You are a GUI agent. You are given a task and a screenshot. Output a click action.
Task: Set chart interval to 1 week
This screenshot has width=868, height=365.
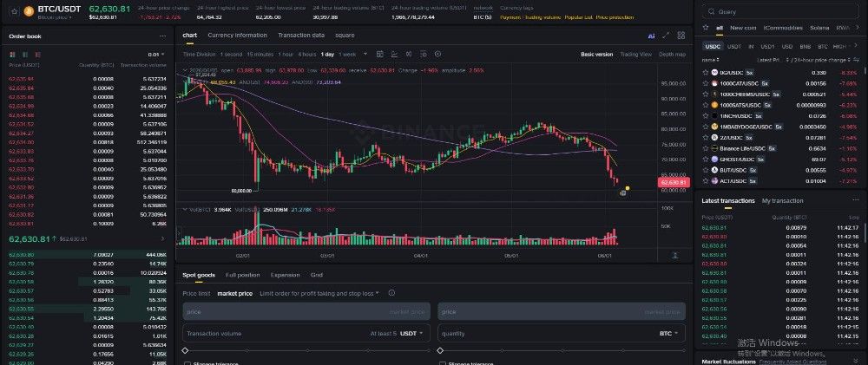coord(347,55)
